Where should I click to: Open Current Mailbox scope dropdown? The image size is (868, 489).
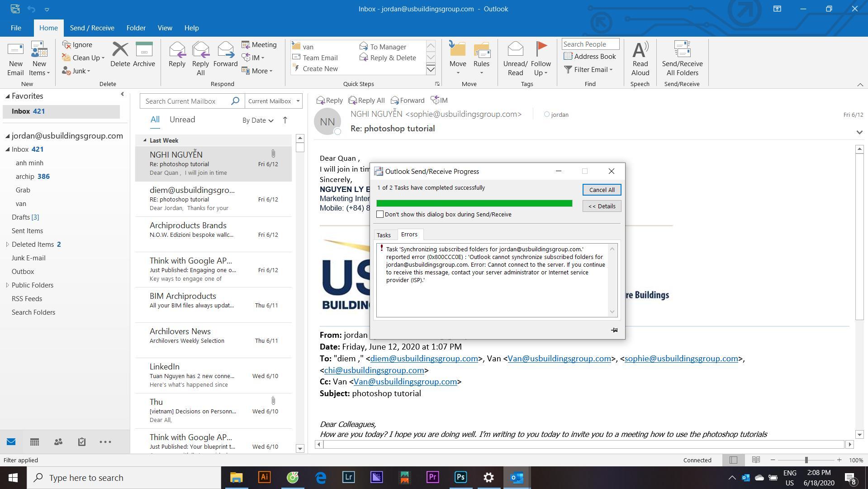pyautogui.click(x=273, y=101)
